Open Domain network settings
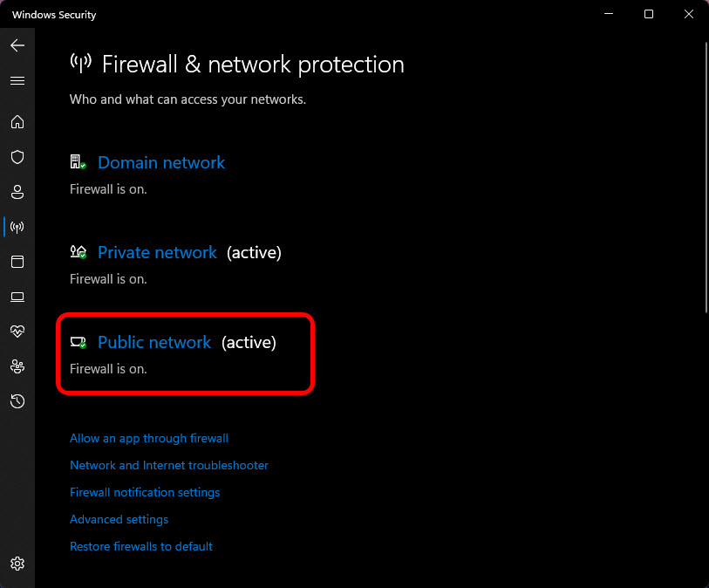Viewport: 709px width, 588px height. click(x=161, y=162)
